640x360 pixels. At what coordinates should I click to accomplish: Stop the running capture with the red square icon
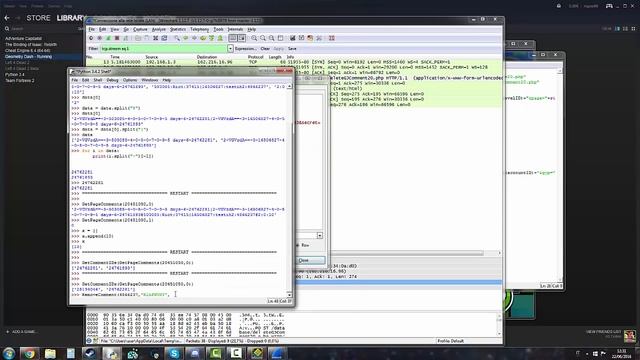tap(117, 38)
